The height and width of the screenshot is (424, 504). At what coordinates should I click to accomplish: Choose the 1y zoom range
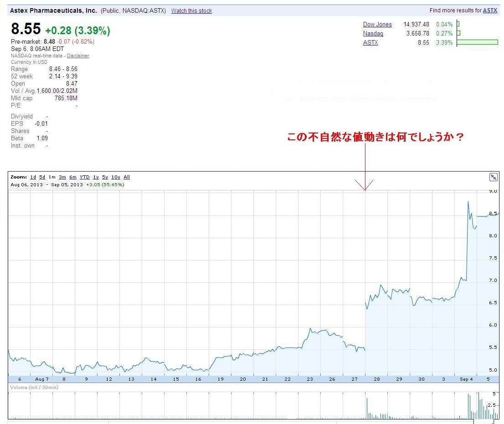[96, 177]
